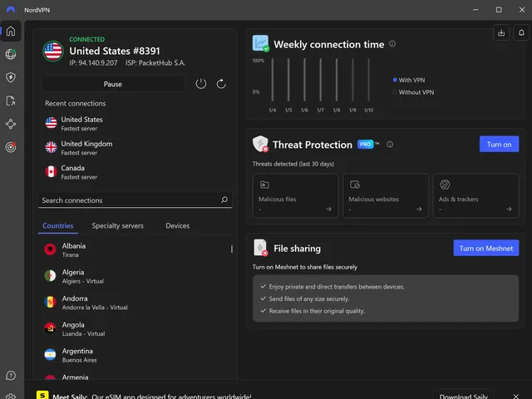The width and height of the screenshot is (532, 399).
Task: Click the IP: 94.140.9.207 text
Action: pyautogui.click(x=93, y=63)
